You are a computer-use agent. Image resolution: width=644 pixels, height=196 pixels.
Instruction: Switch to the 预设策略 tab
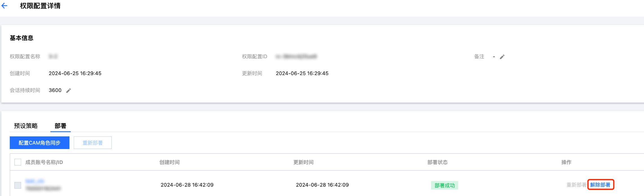click(26, 126)
